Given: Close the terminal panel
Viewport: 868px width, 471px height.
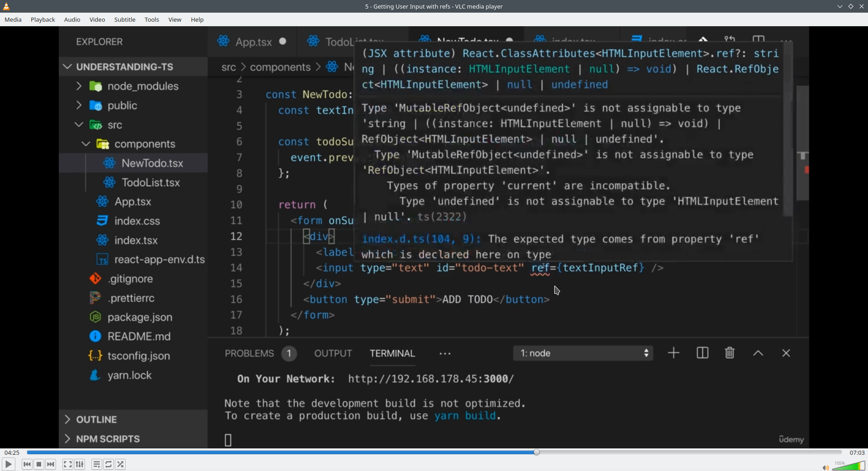Looking at the screenshot, I should [786, 353].
